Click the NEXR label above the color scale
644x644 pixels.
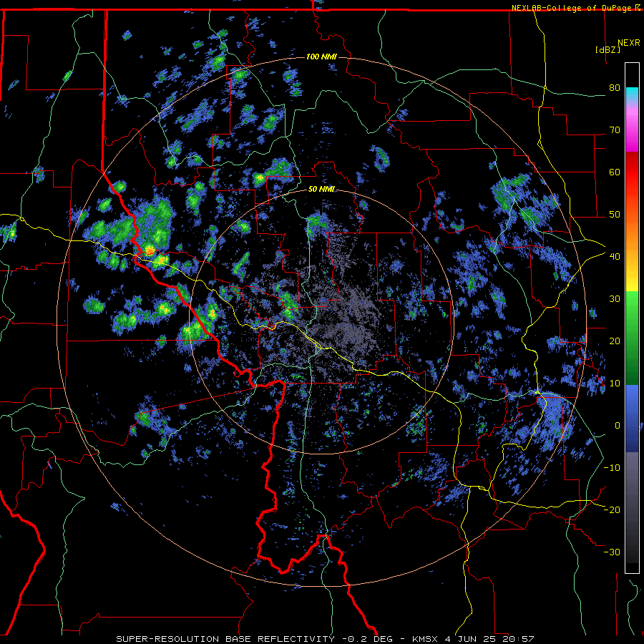click(629, 43)
